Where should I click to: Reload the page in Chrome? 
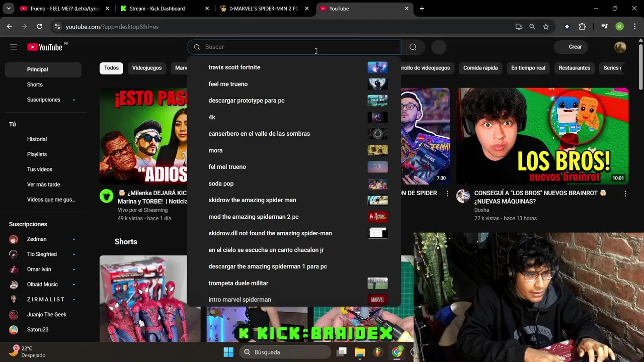(39, 26)
